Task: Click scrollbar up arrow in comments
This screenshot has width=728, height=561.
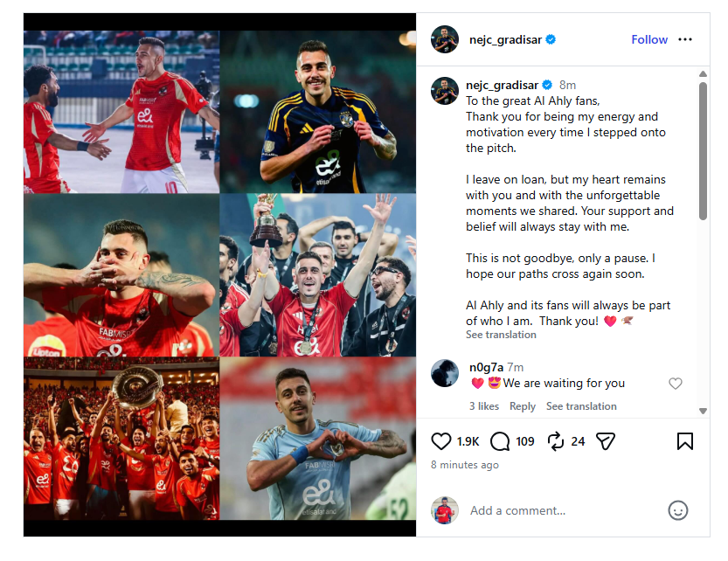Action: tap(703, 74)
